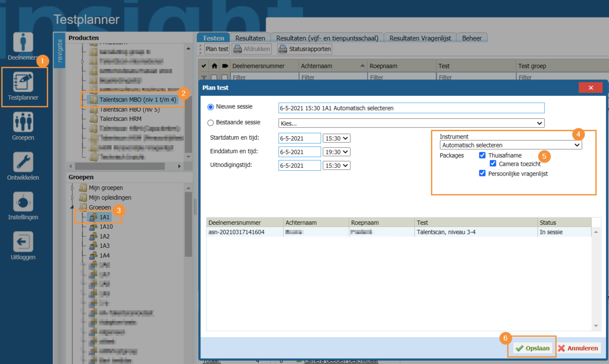
Task: Open the Instrument dropdown
Action: pyautogui.click(x=510, y=145)
